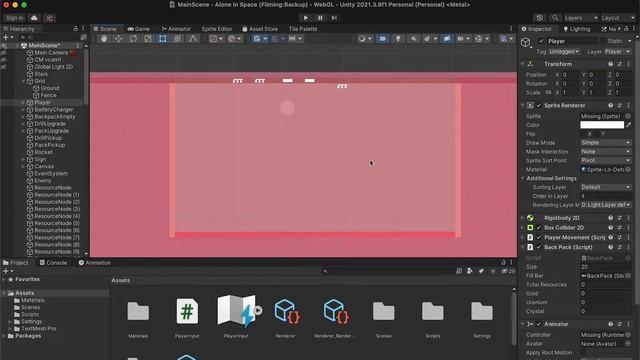Open the global search icon
This screenshot has width=640, height=360.
coord(555,18)
